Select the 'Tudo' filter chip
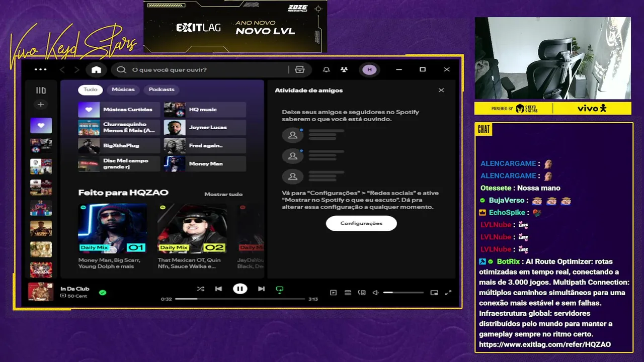Viewport: 644px width, 362px height. click(x=91, y=89)
